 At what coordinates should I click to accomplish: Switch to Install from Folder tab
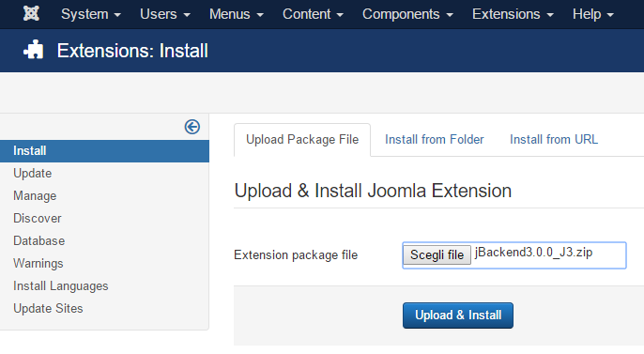pos(434,140)
